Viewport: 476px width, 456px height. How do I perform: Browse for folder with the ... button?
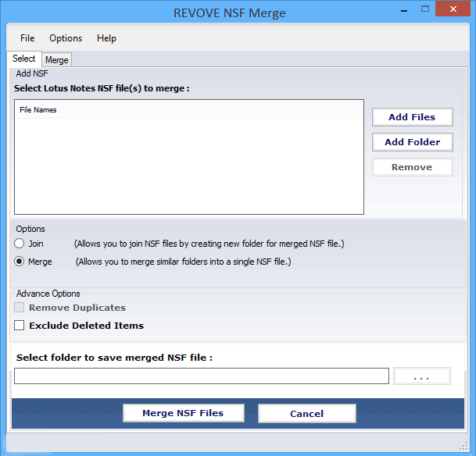pyautogui.click(x=422, y=376)
